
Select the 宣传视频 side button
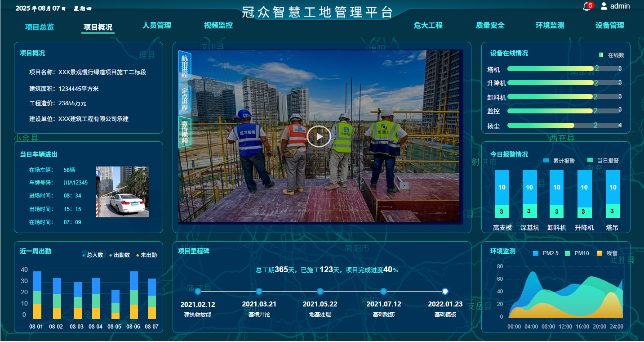pos(185,131)
